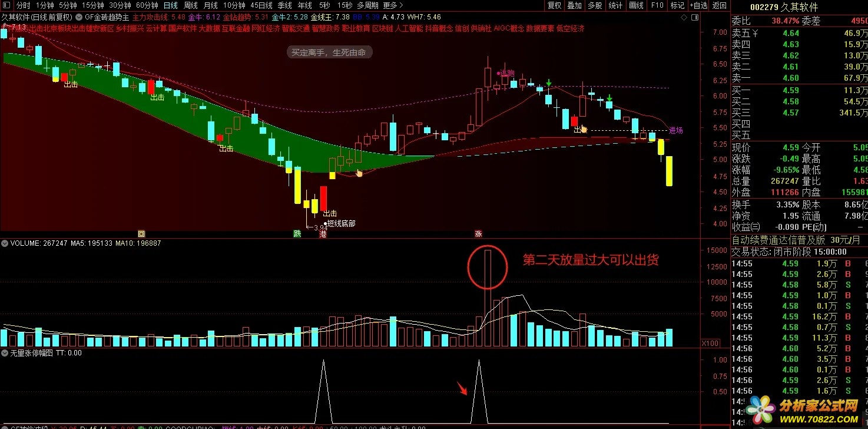Expand the 无量涨停幅图 indicator dropdown arrow

coord(5,353)
